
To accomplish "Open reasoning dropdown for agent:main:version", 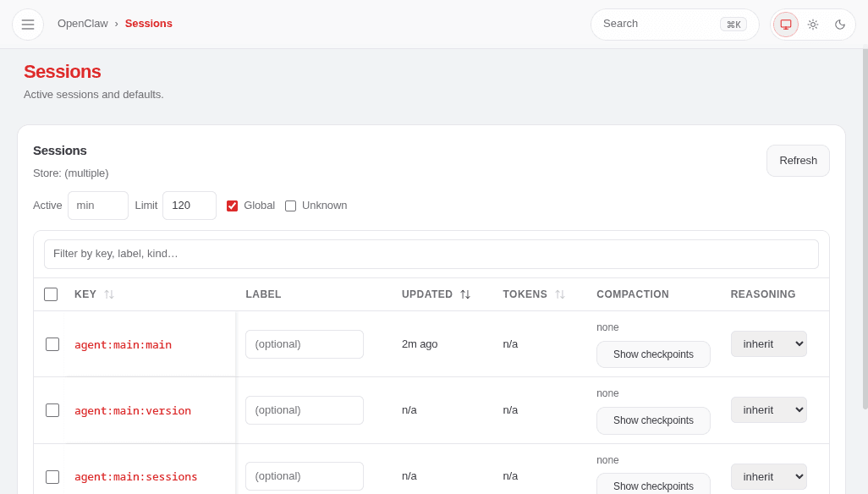I will tap(768, 409).
